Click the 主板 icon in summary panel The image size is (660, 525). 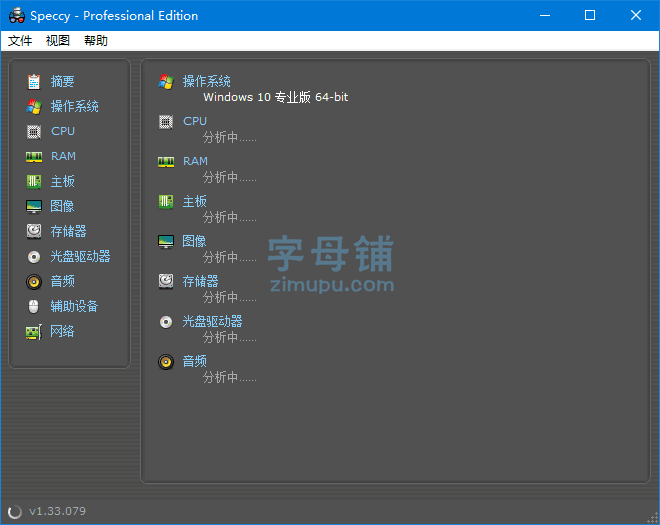point(166,202)
